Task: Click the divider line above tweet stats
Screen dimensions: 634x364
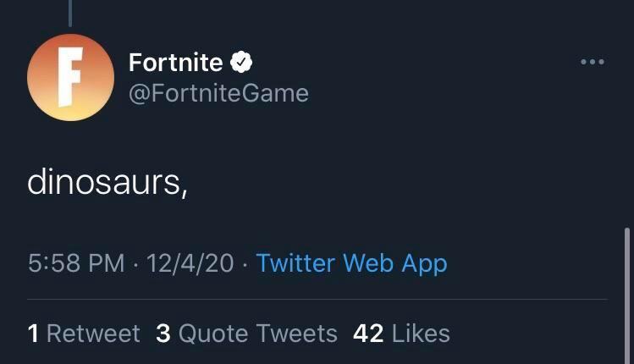Action: tap(317, 299)
